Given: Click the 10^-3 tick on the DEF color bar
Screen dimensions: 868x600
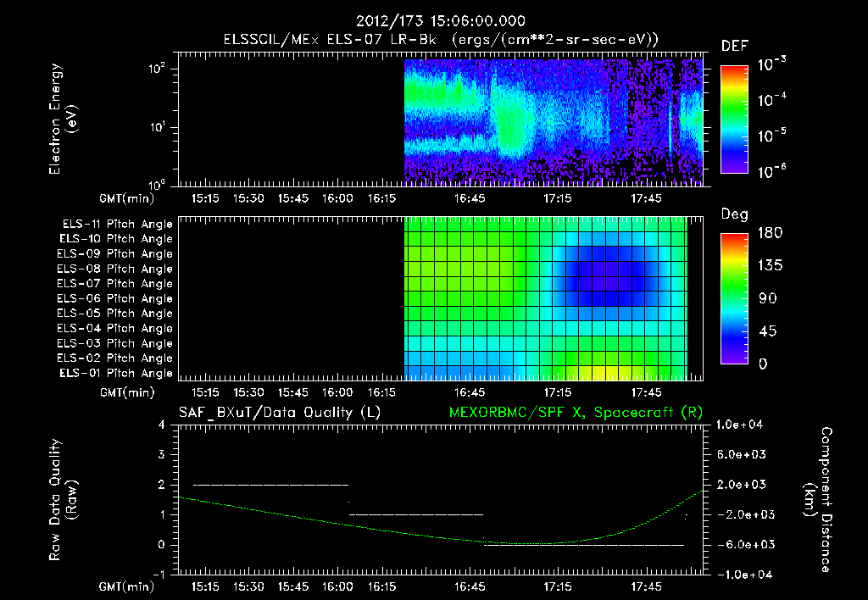Looking at the screenshot, I should pos(771,64).
